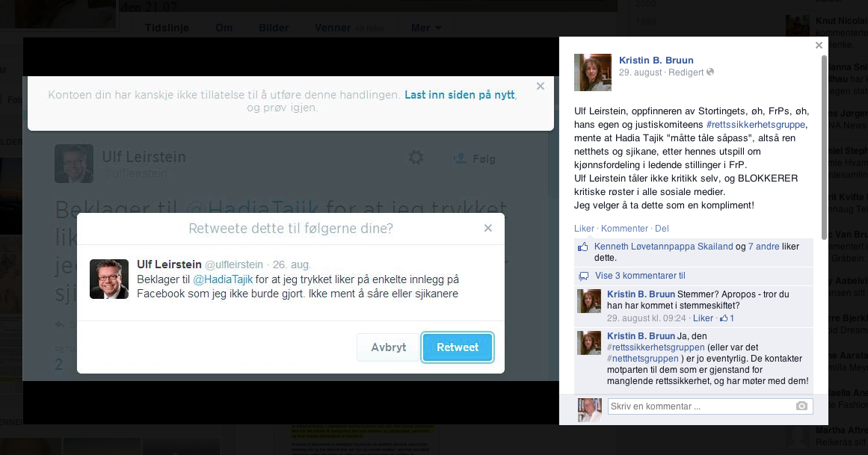Click the comment bubble icon beside 'Vise 3 kommentarer'

pyautogui.click(x=583, y=276)
